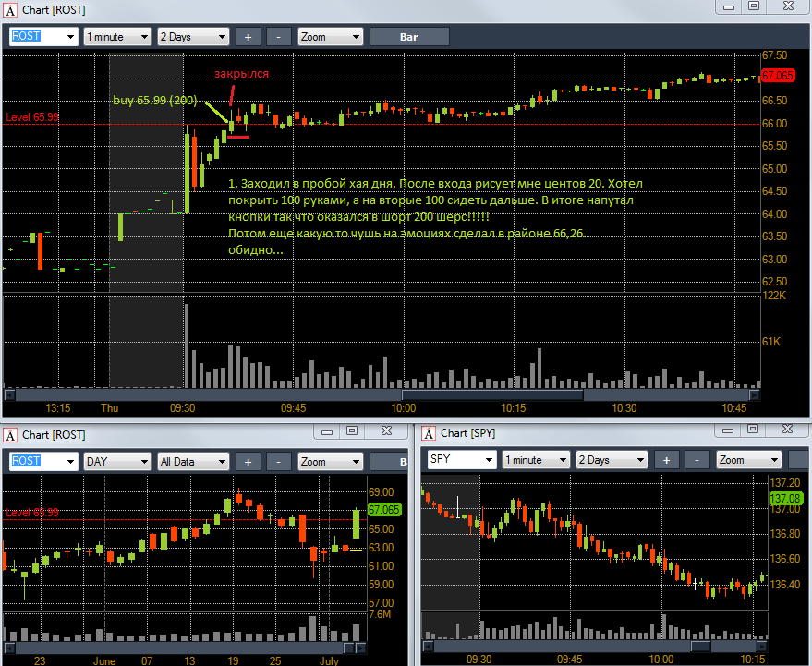Screen dimensions: 812x666
Task: Close the Chart [SPY] window
Action: tap(787, 430)
